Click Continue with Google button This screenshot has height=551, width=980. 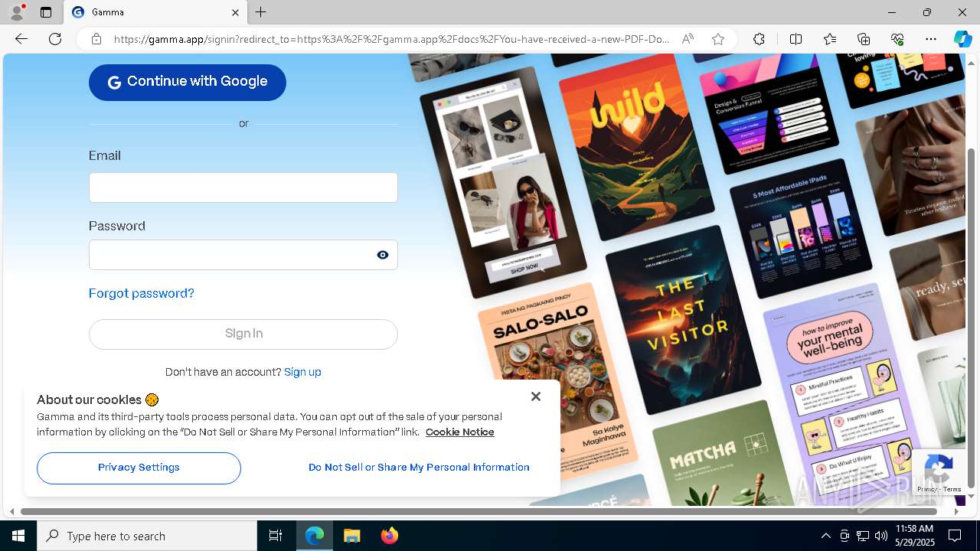[188, 82]
